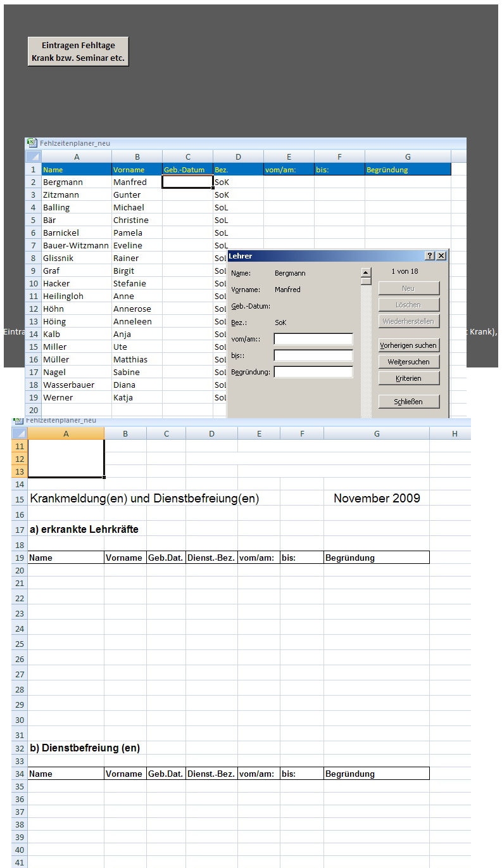This screenshot has height=868, width=502.
Task: Open the help question mark in Lehrer dialog
Action: tap(430, 255)
